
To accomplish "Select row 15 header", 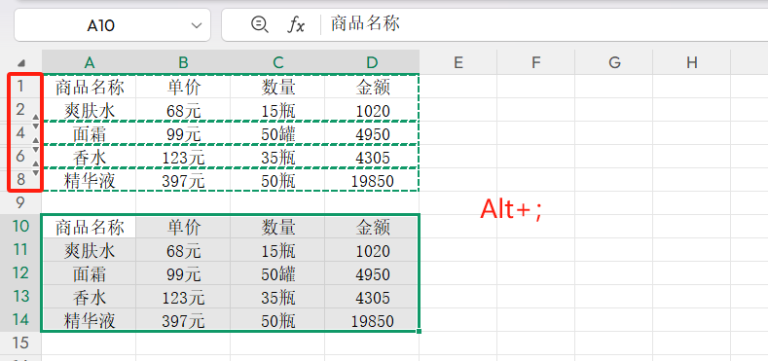I will click(21, 342).
